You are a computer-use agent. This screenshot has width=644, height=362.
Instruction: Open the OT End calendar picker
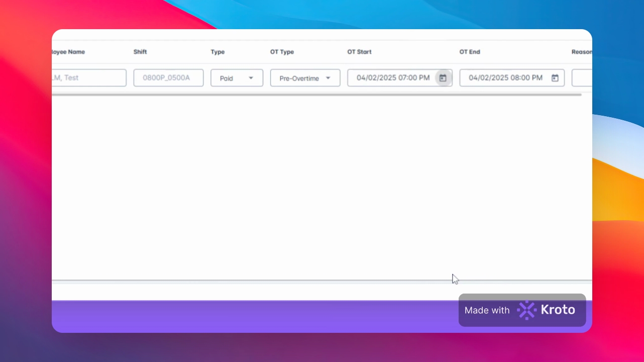(555, 78)
